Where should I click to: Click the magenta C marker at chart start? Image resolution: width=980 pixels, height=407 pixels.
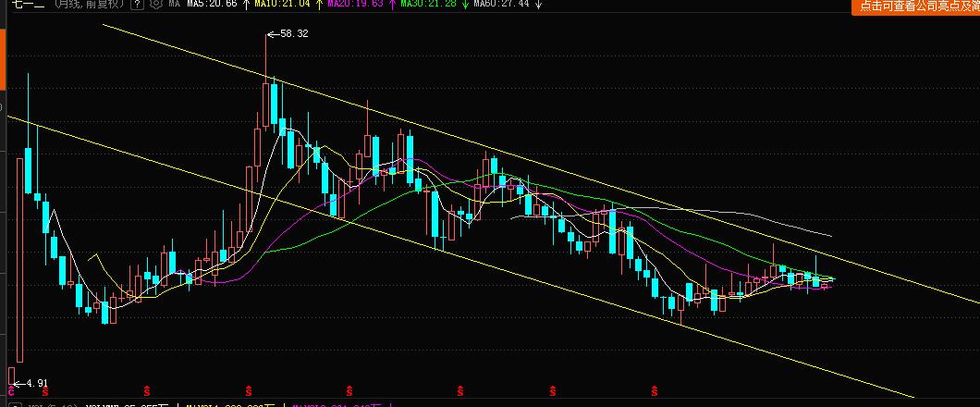click(x=10, y=391)
